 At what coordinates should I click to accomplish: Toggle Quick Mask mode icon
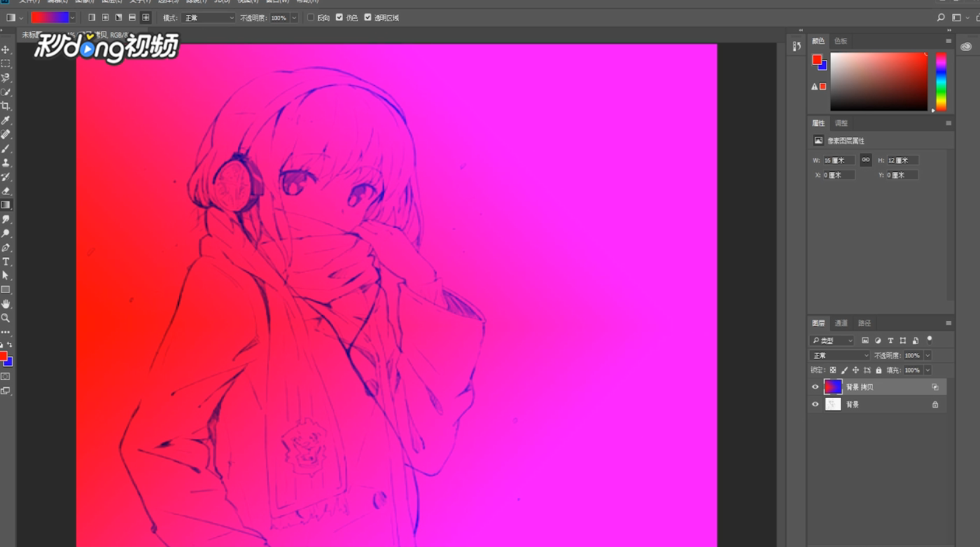(6, 377)
